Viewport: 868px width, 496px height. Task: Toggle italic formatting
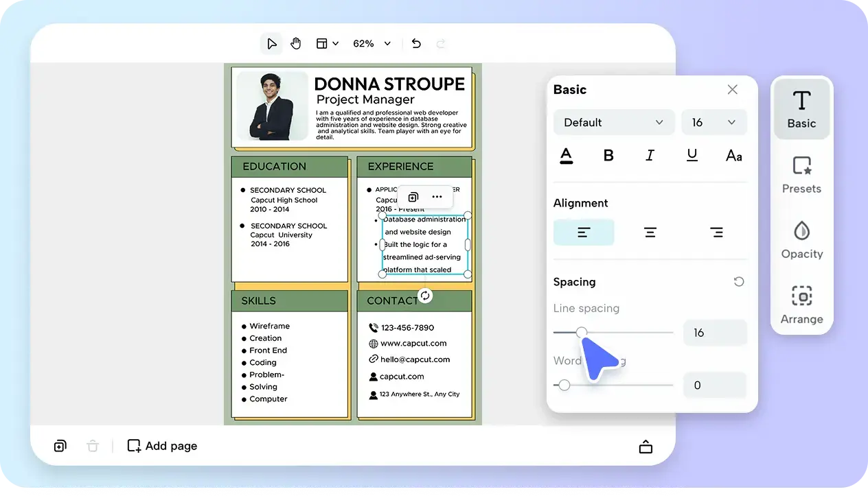(x=650, y=156)
